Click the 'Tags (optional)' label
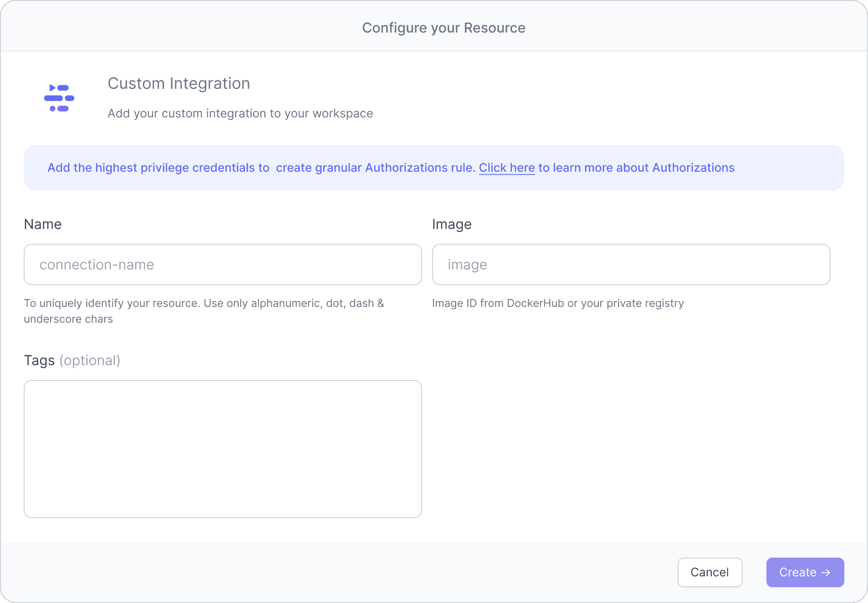Image resolution: width=868 pixels, height=603 pixels. pyautogui.click(x=72, y=361)
